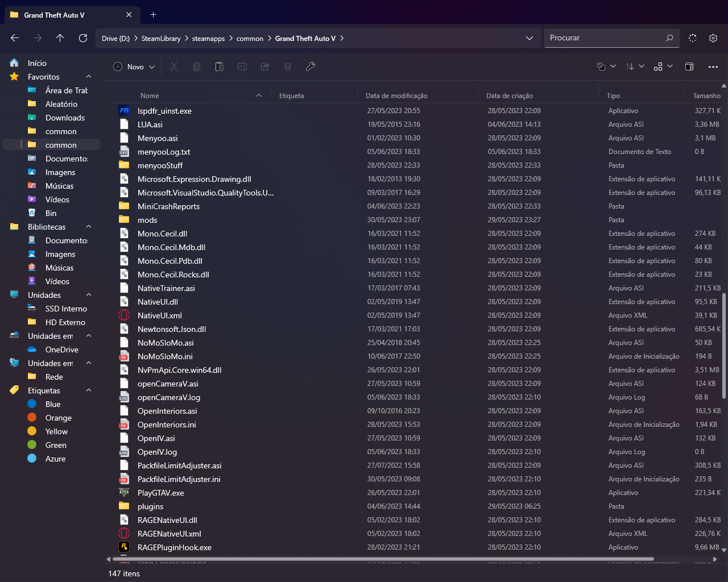Click the rename icon in toolbar
The image size is (728, 582).
[x=242, y=66]
